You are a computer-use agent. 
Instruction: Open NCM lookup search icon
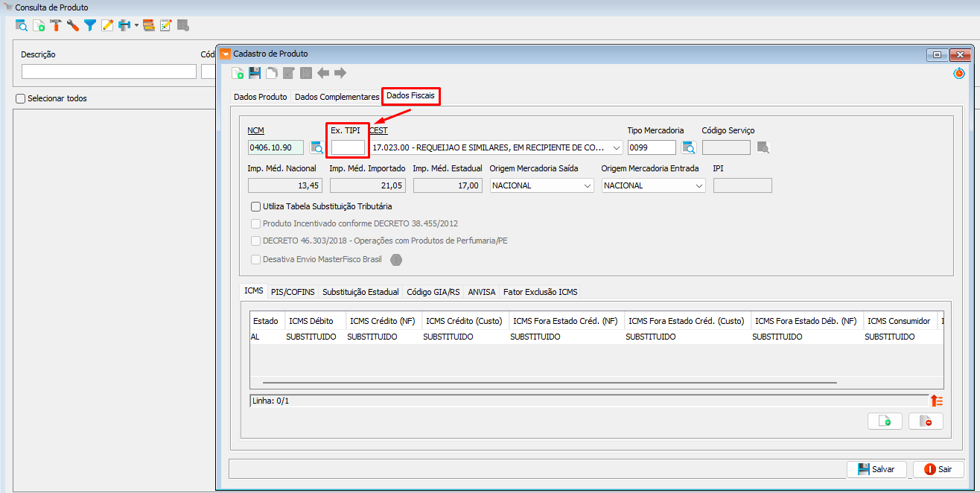(316, 147)
